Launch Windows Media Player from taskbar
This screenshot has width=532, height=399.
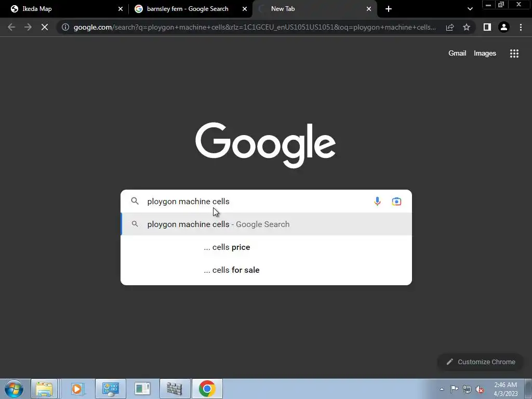[x=77, y=389]
